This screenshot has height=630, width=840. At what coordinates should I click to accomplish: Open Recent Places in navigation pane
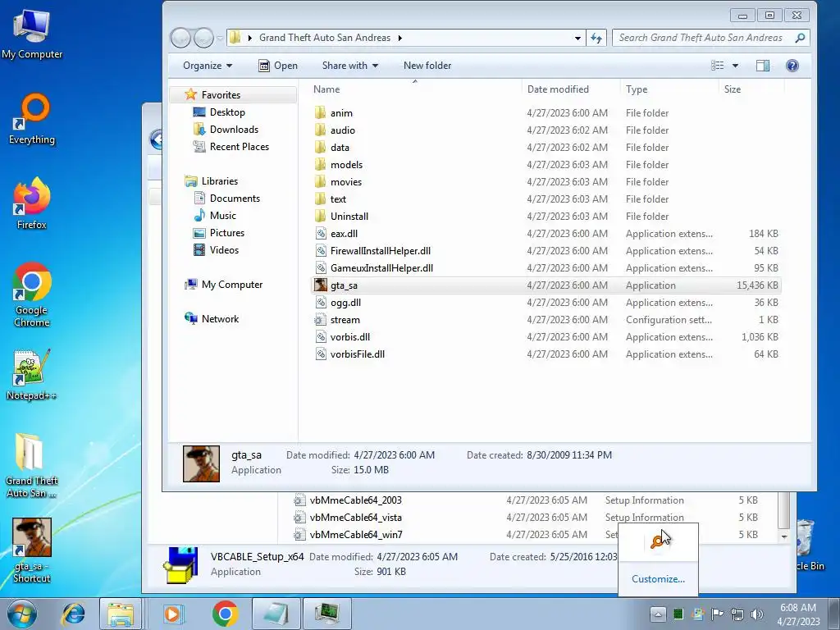coord(239,146)
